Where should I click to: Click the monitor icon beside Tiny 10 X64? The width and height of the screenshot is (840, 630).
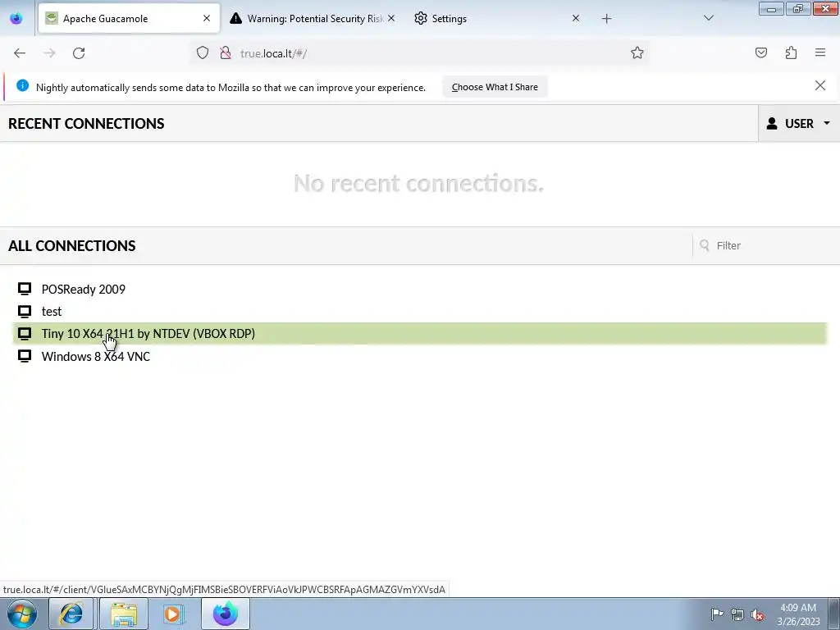pyautogui.click(x=25, y=334)
